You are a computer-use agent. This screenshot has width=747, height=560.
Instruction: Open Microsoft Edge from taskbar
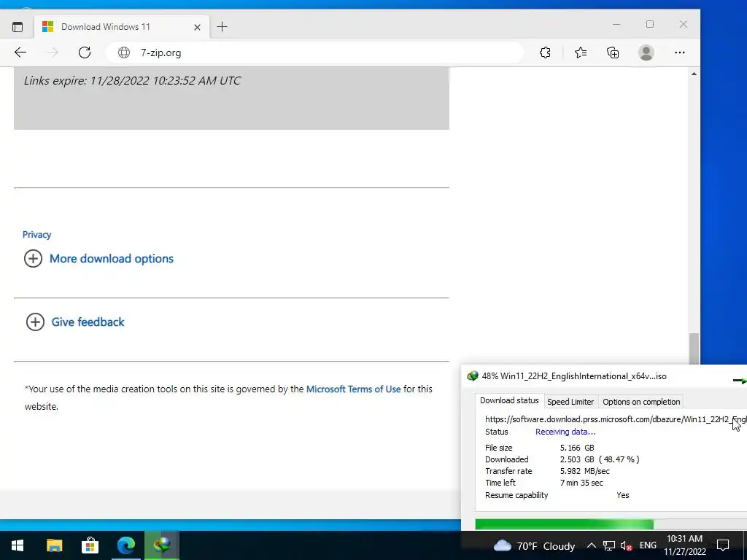[125, 545]
